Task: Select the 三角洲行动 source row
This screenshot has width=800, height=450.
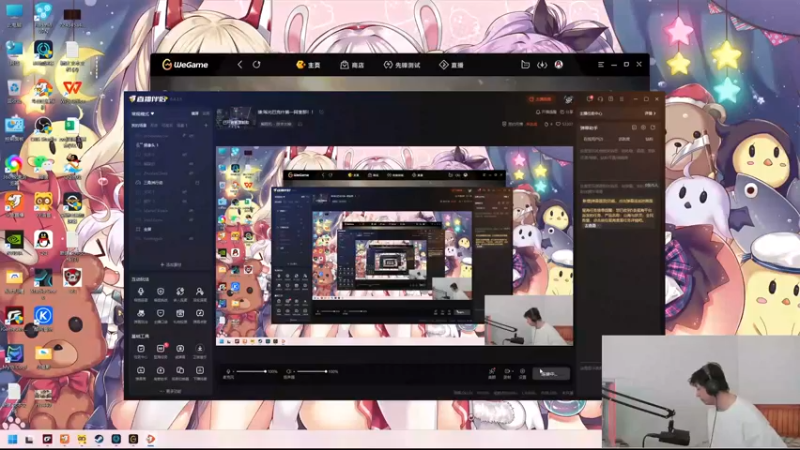Action: click(x=170, y=182)
